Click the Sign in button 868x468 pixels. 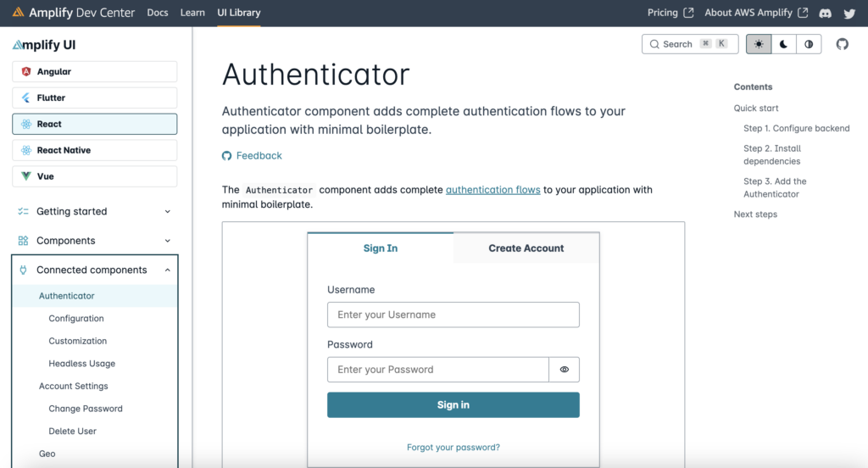click(453, 405)
